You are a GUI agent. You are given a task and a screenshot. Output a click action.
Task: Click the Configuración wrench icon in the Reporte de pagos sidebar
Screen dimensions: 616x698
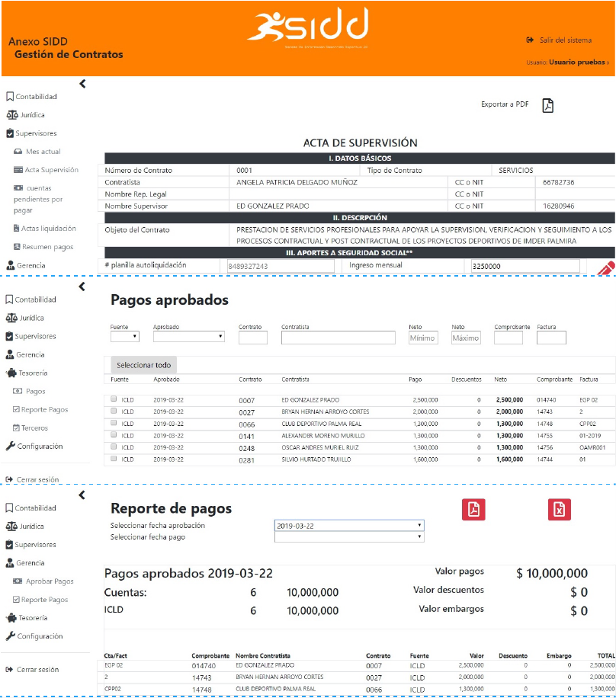10,636
